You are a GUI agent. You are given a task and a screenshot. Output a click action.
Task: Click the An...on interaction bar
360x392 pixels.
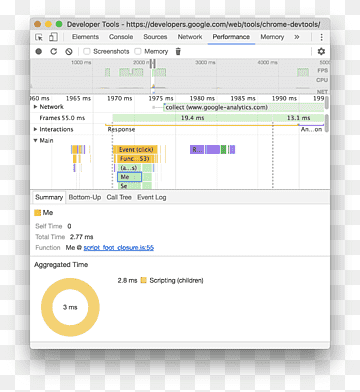pos(311,128)
